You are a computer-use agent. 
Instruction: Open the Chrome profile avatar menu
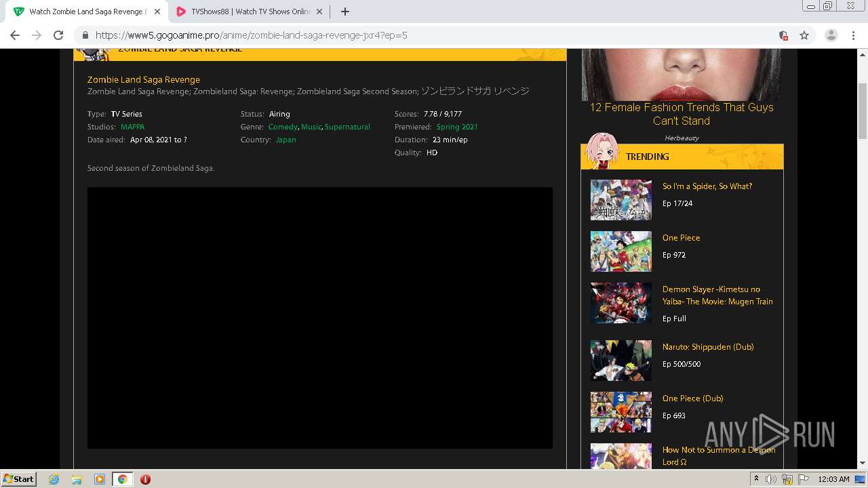(831, 35)
